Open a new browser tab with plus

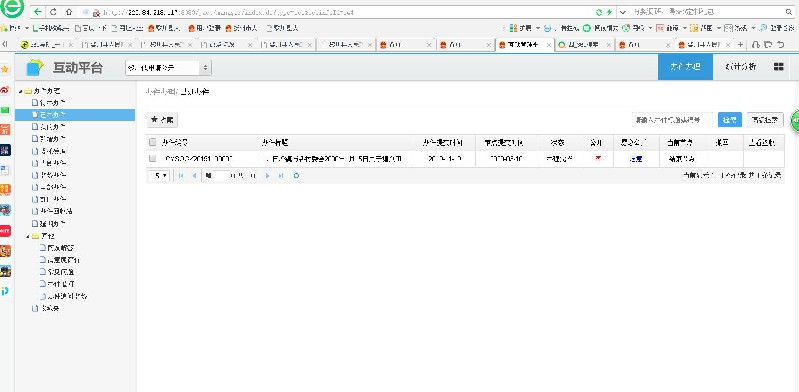tap(740, 45)
